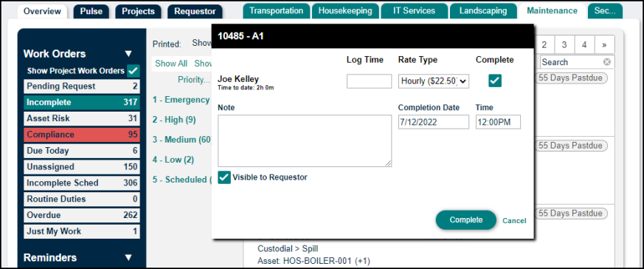Open the Pulse tab
644x269 pixels.
coord(91,11)
